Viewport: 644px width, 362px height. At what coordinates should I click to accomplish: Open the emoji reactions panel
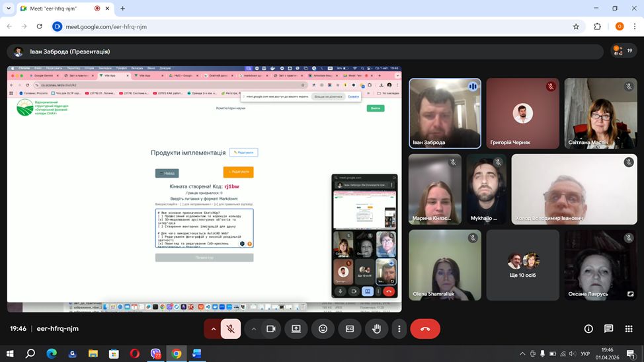pos(323,328)
